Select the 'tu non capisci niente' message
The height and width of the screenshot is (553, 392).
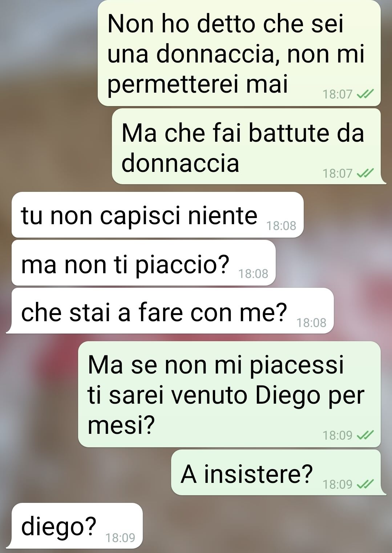(x=157, y=215)
